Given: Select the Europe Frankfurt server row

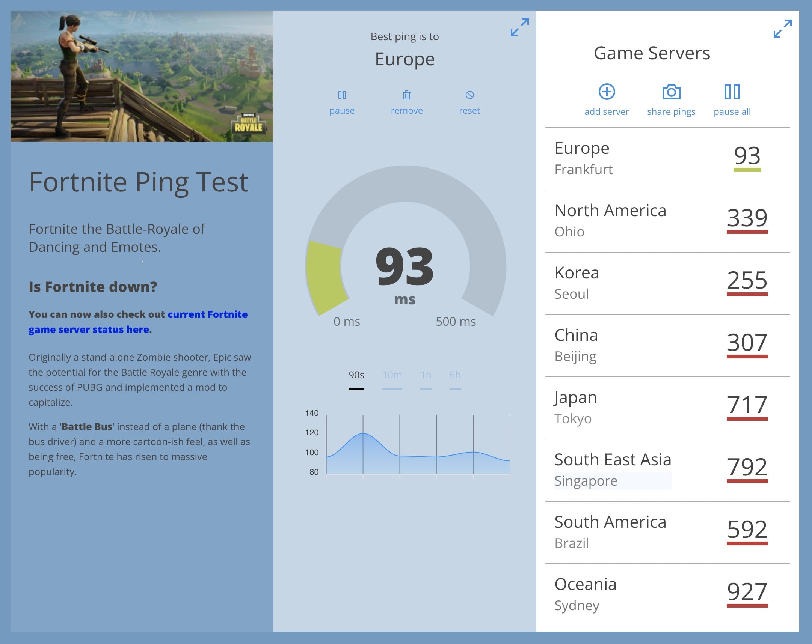Looking at the screenshot, I should point(667,159).
